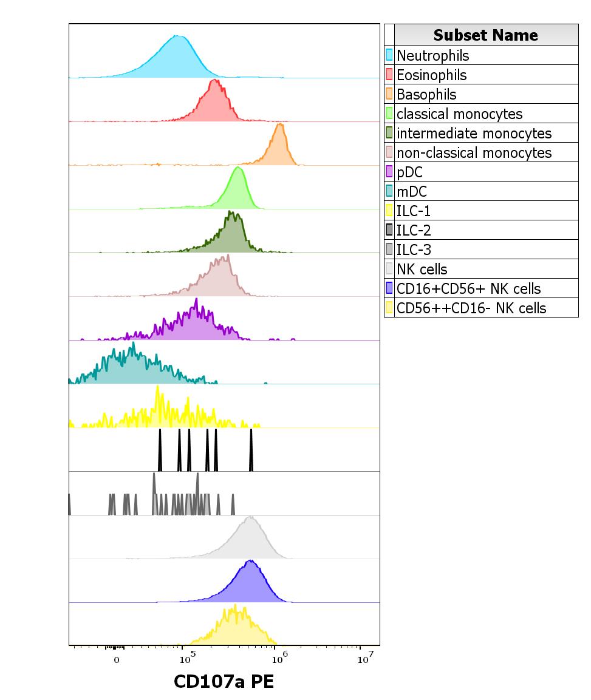Screen dimensions: 591x700
Task: Select the ILC-1 yellow legend row label
Action: [x=414, y=211]
